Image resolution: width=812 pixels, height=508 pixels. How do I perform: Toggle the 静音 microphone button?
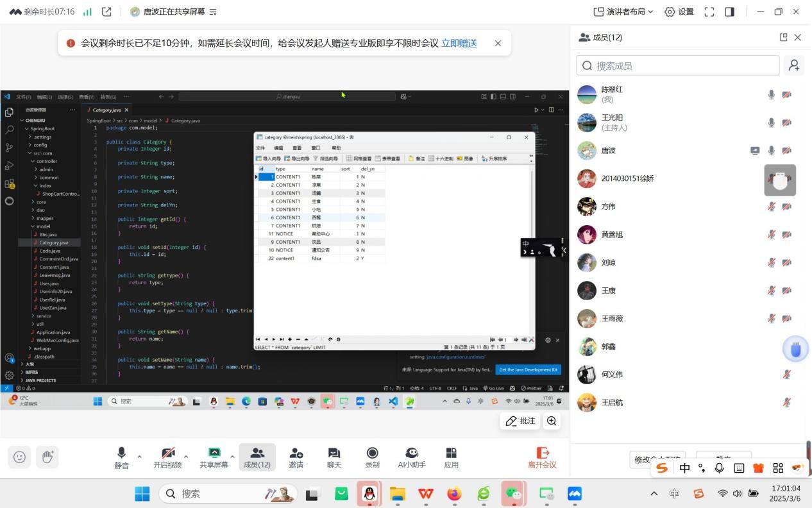pos(121,457)
